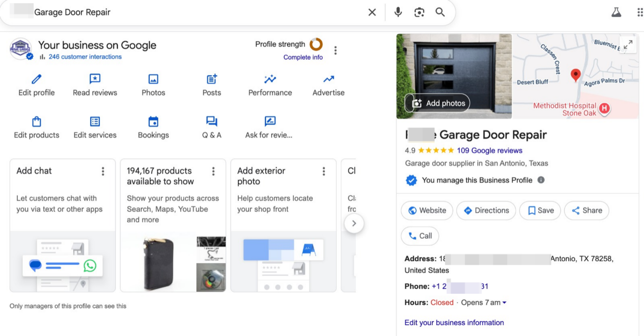Expand the business hours dropdown arrow
Viewport: 644px width, 336px height.
[504, 303]
